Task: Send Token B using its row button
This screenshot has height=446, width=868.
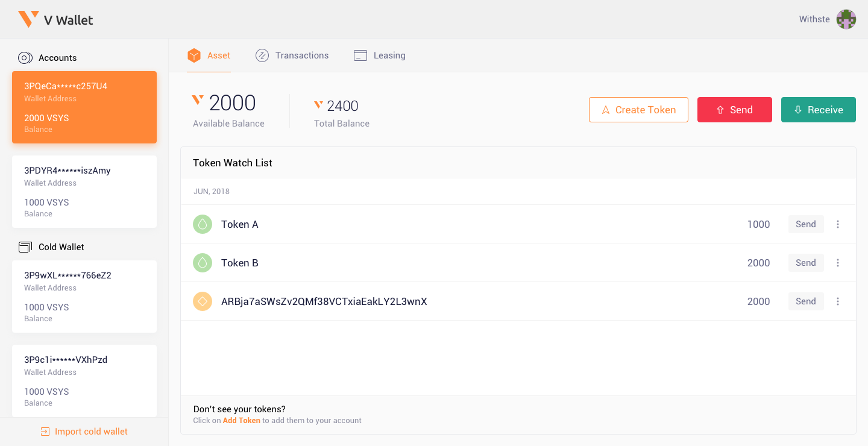Action: 806,262
